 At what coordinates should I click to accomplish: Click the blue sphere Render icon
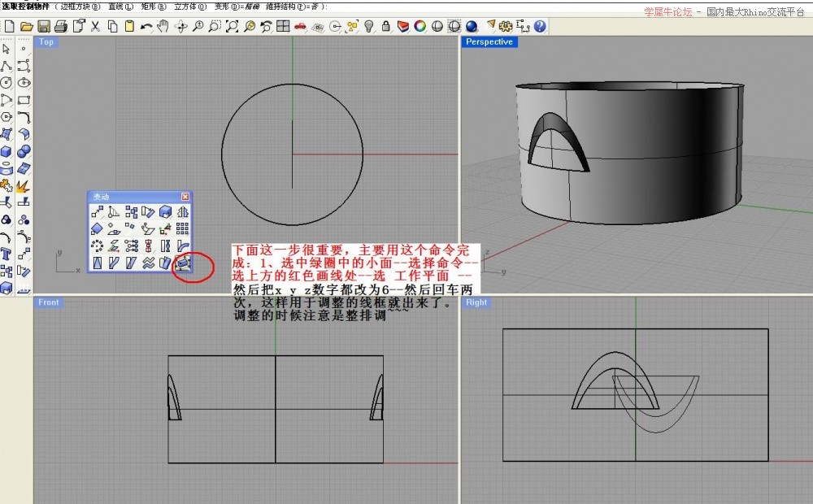(x=472, y=27)
